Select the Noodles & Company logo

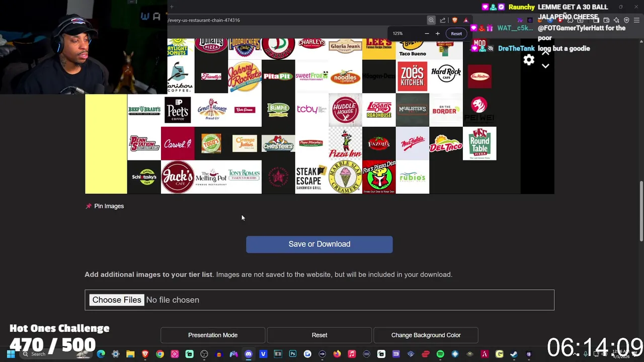[345, 76]
